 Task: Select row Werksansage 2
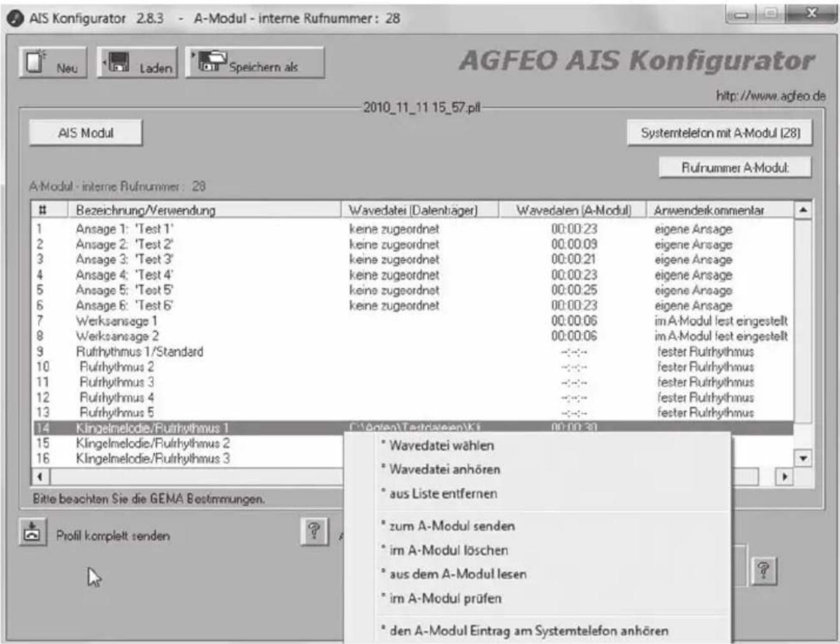point(413,336)
